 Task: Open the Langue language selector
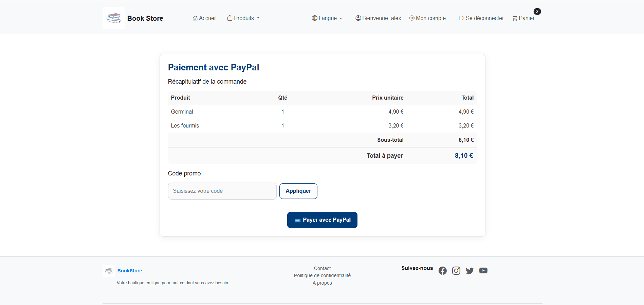(327, 18)
